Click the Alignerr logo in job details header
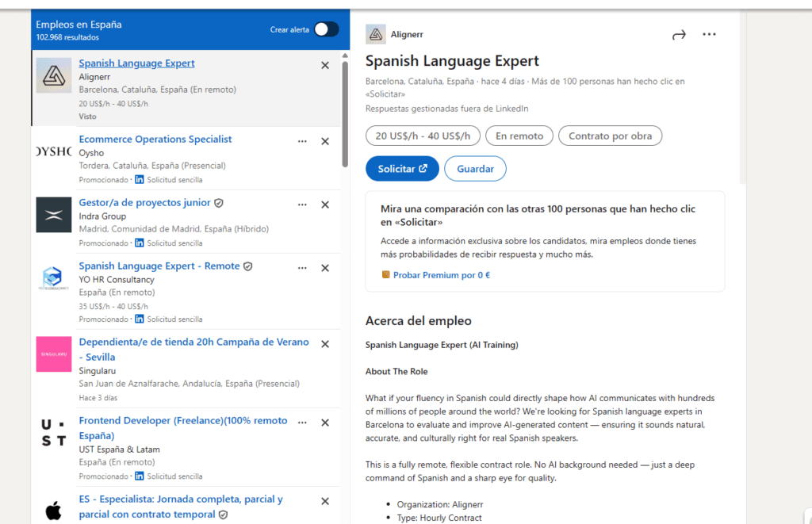This screenshot has height=524, width=812. pos(375,34)
